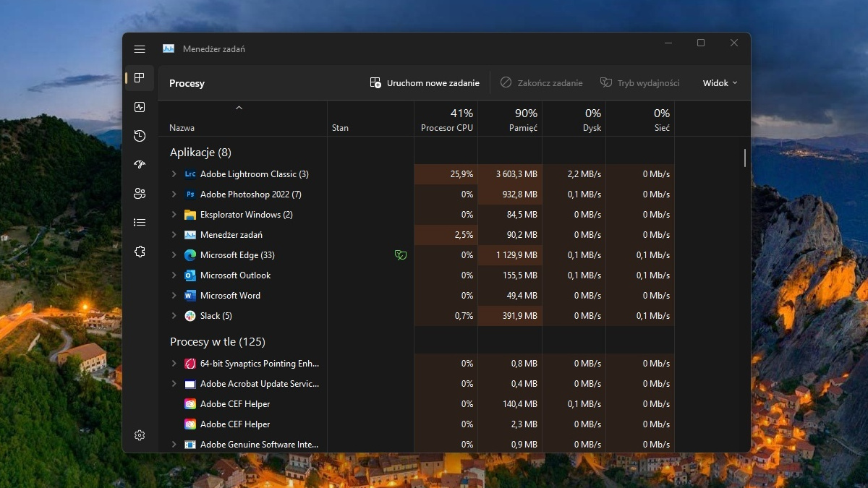Viewport: 868px width, 488px height.
Task: Open the App history sidebar icon
Action: pyautogui.click(x=140, y=136)
